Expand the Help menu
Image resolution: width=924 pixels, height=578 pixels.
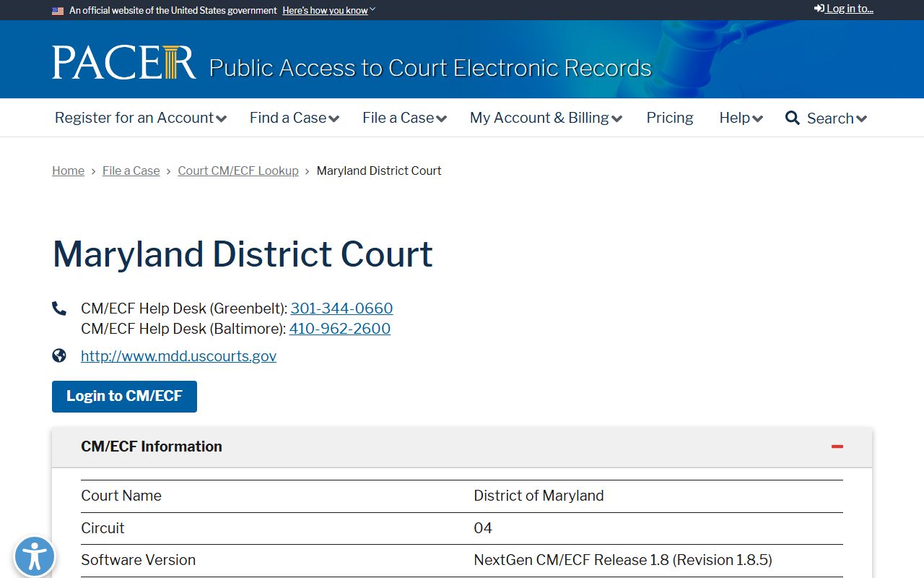(741, 118)
